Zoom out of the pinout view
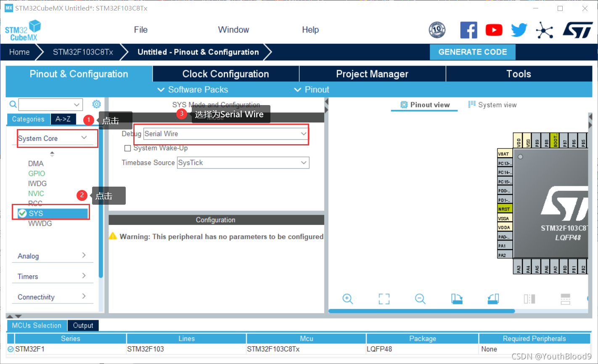The image size is (598, 364). click(x=420, y=299)
